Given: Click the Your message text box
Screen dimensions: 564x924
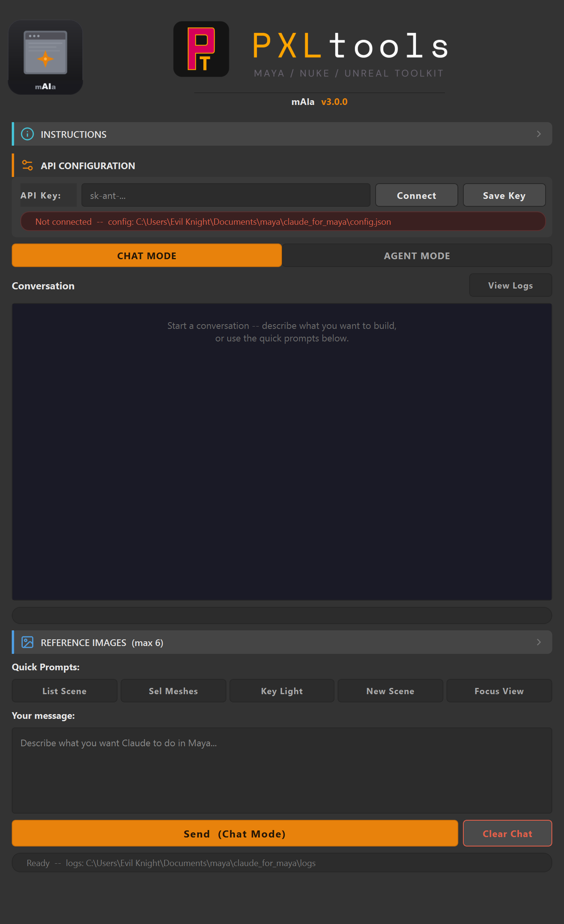Looking at the screenshot, I should (x=282, y=771).
